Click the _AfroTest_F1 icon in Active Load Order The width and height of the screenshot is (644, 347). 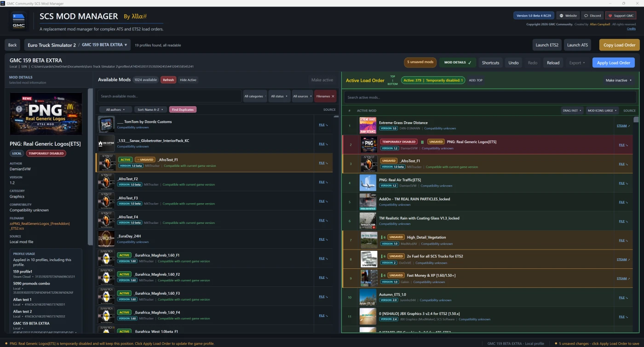[369, 164]
